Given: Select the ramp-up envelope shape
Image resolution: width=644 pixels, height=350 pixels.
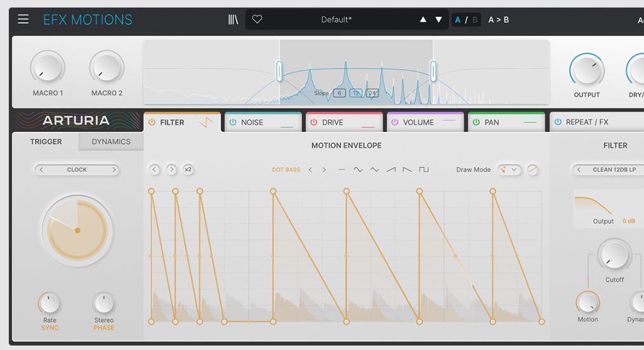Looking at the screenshot, I should pyautogui.click(x=391, y=170).
